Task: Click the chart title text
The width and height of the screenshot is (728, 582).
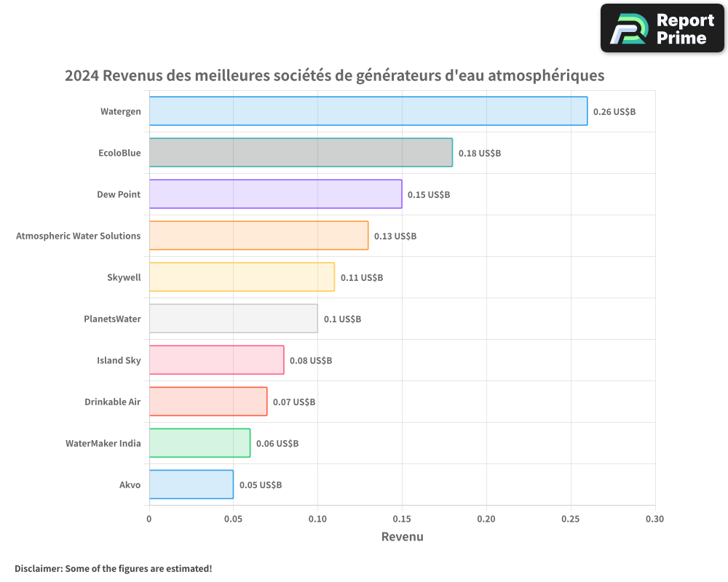Action: (x=334, y=76)
